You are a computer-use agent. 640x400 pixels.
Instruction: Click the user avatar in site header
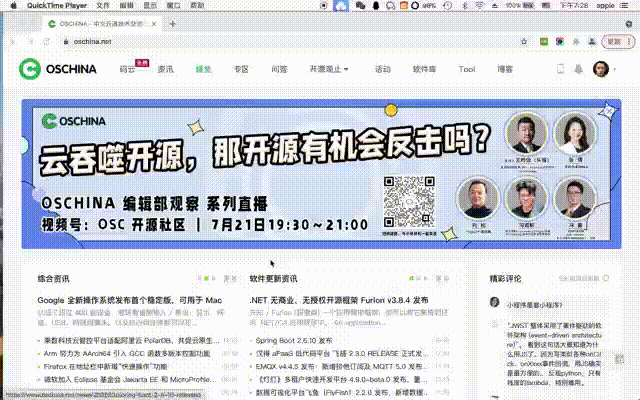click(600, 69)
